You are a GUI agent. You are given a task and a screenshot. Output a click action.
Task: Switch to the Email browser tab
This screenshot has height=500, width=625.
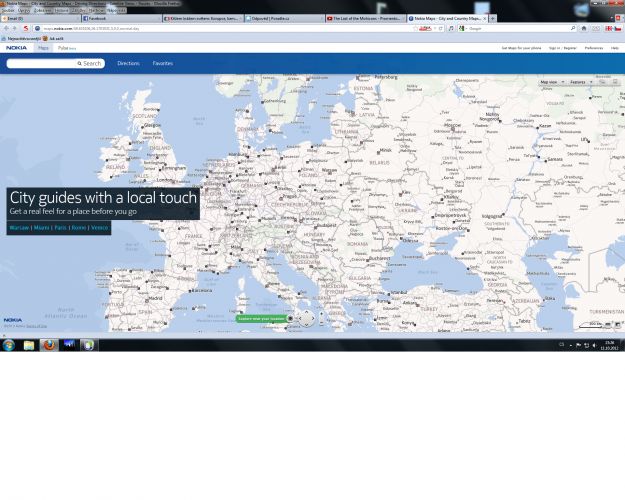point(40,18)
